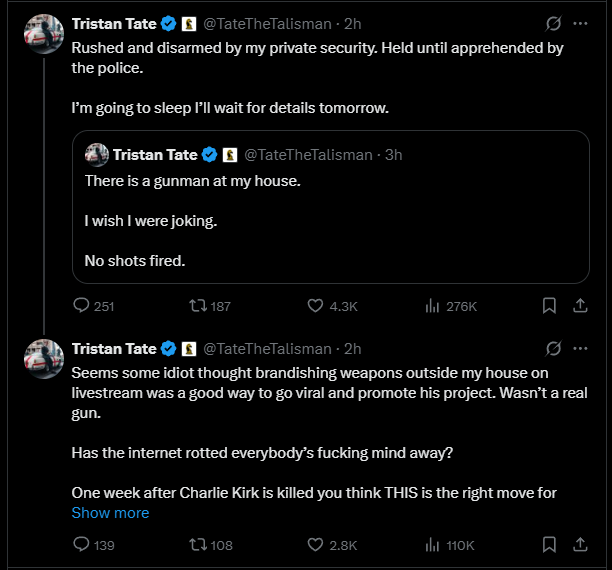Like the tweet with 4.3K likes
The image size is (612, 570).
coord(315,306)
